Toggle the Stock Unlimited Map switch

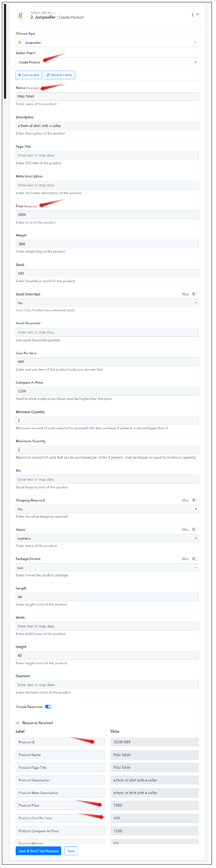[195, 294]
